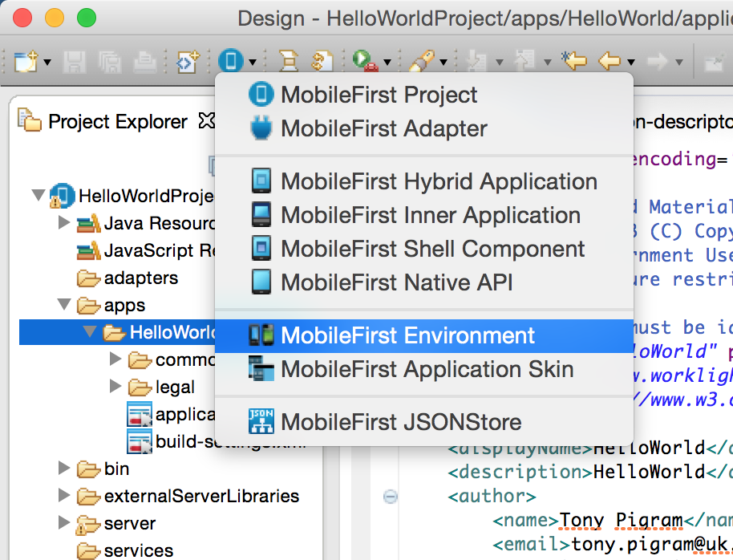
Task: Expand the externalServerLibraries folder
Action: coord(64,495)
